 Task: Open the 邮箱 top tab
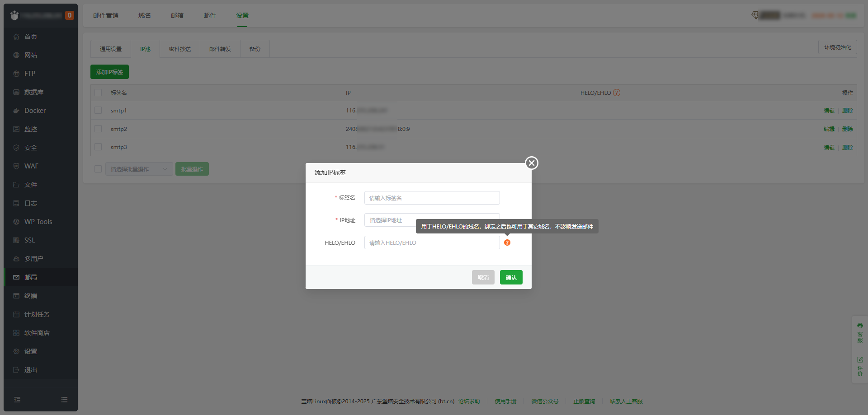pyautogui.click(x=177, y=15)
